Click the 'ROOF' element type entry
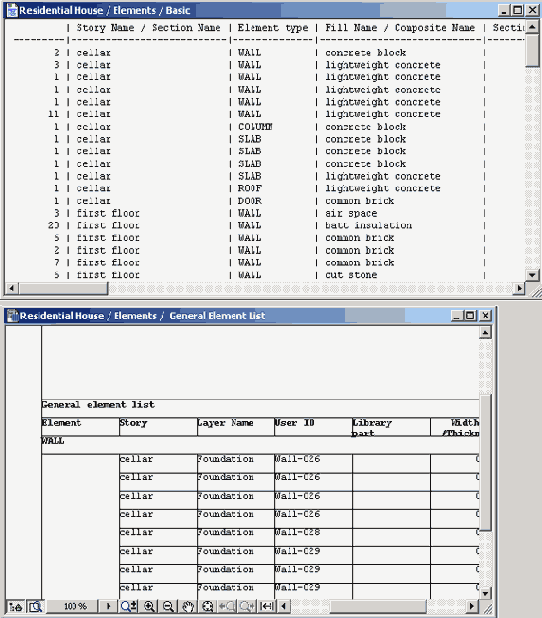Image resolution: width=542 pixels, height=618 pixels. click(x=250, y=188)
